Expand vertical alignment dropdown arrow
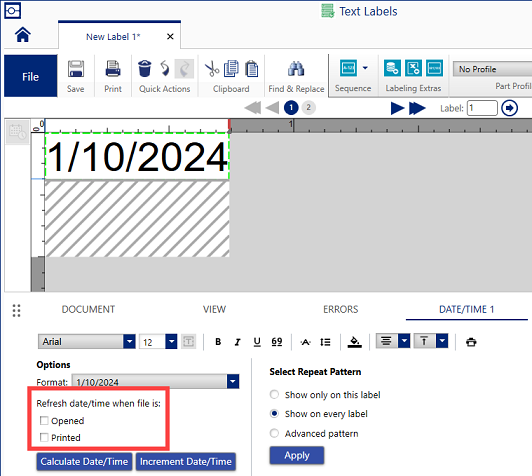 [x=442, y=341]
